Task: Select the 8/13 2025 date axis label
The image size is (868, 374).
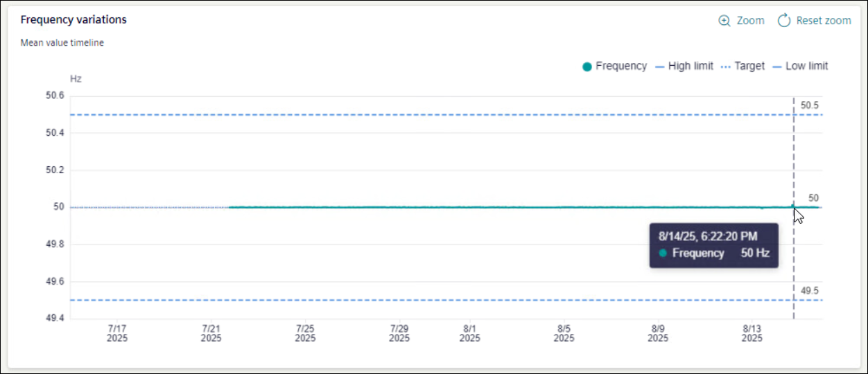Action: [x=752, y=333]
